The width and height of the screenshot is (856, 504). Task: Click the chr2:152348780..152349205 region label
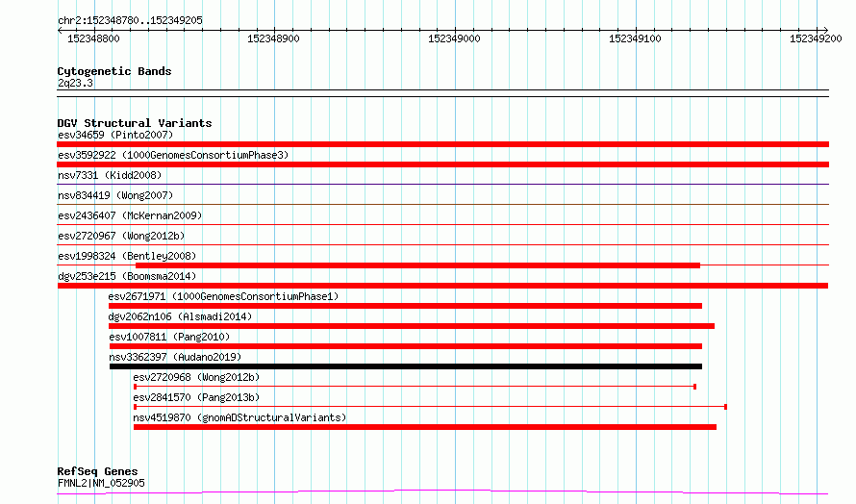130,20
